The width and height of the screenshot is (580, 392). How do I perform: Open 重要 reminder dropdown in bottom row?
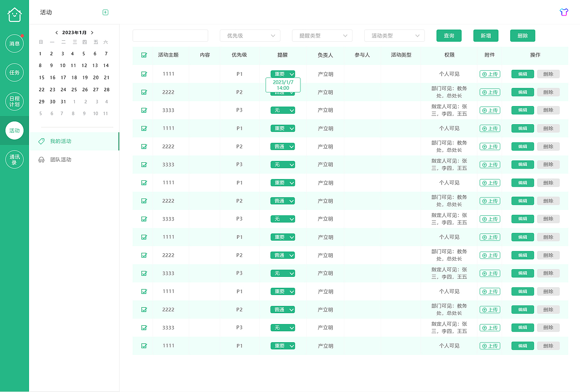click(283, 346)
